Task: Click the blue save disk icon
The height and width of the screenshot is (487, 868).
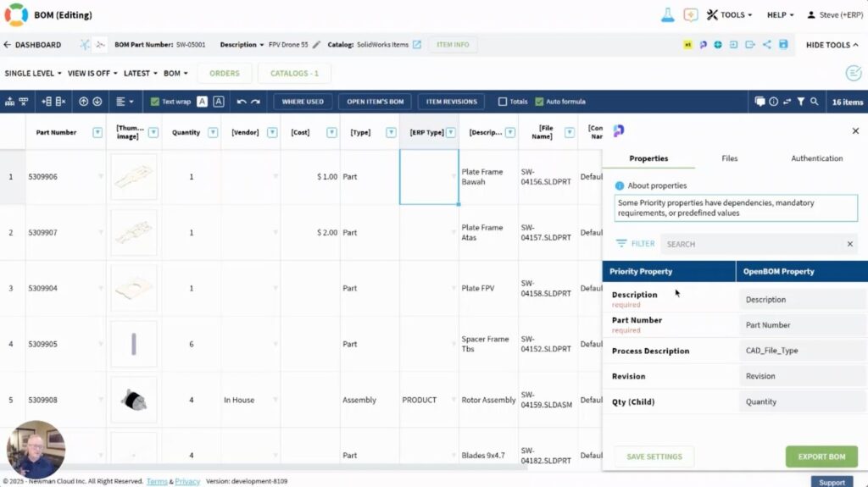Action: (x=783, y=45)
